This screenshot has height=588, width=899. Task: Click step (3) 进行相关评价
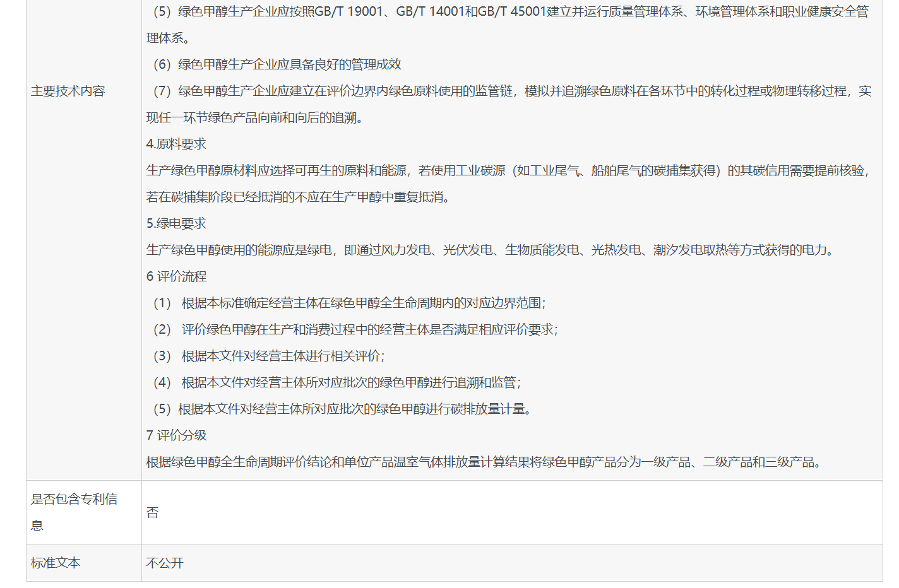click(269, 356)
